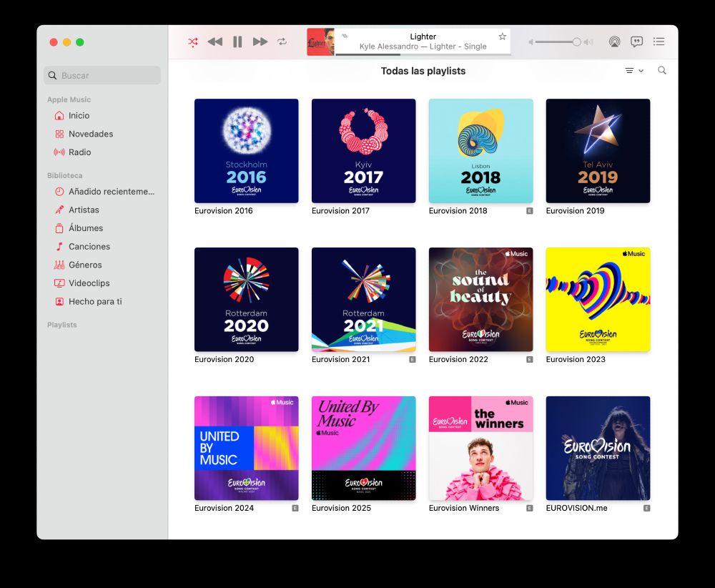The image size is (715, 588).
Task: Click the Eurovision 2023 title text
Action: click(576, 360)
